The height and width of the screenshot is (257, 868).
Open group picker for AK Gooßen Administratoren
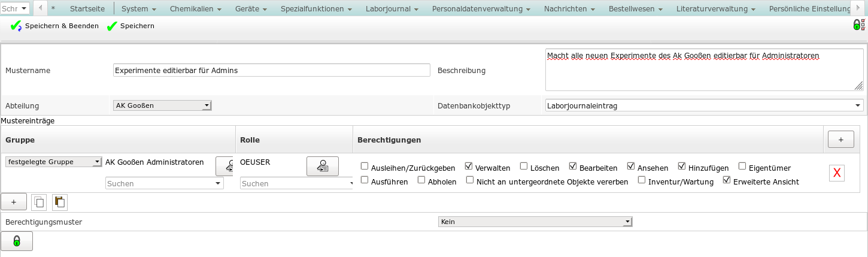click(226, 167)
